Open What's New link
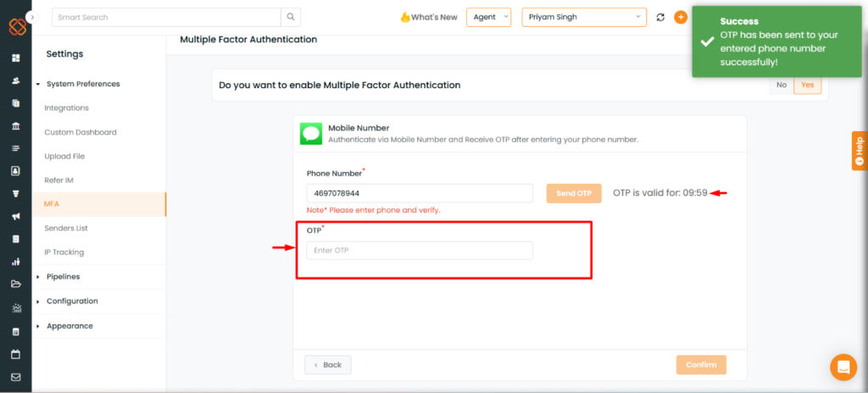The width and height of the screenshot is (868, 393). tap(428, 17)
